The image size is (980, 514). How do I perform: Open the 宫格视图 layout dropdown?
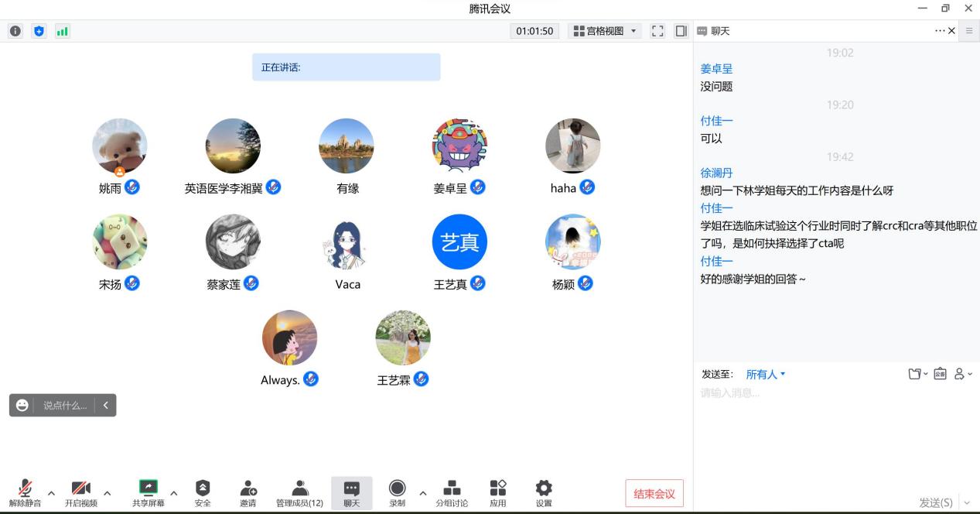point(606,31)
